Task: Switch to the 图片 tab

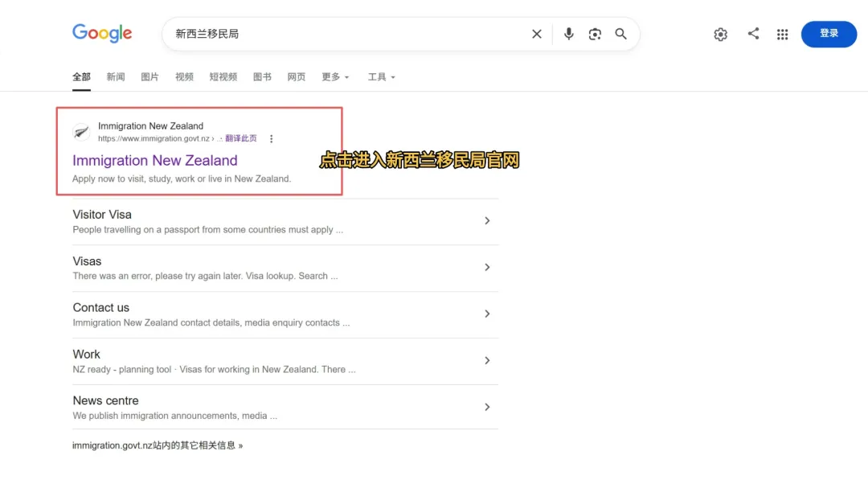Action: point(149,77)
